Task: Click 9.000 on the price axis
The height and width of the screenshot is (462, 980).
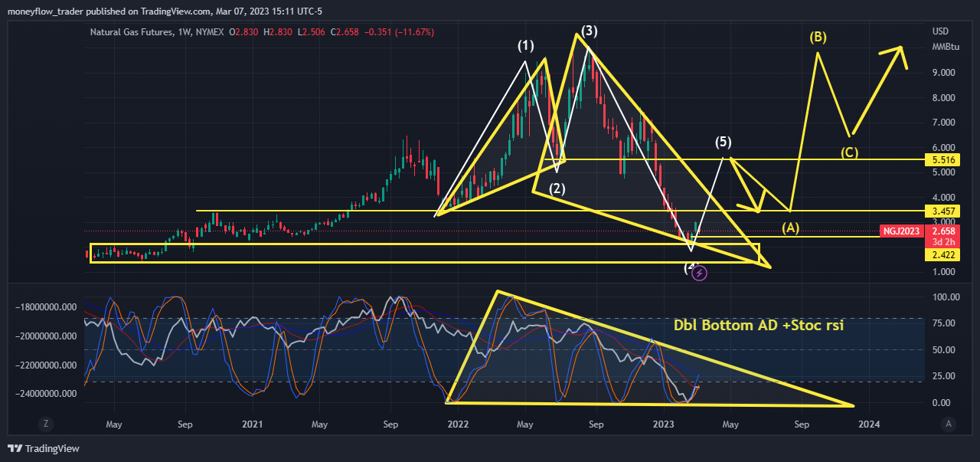Action: point(943,73)
